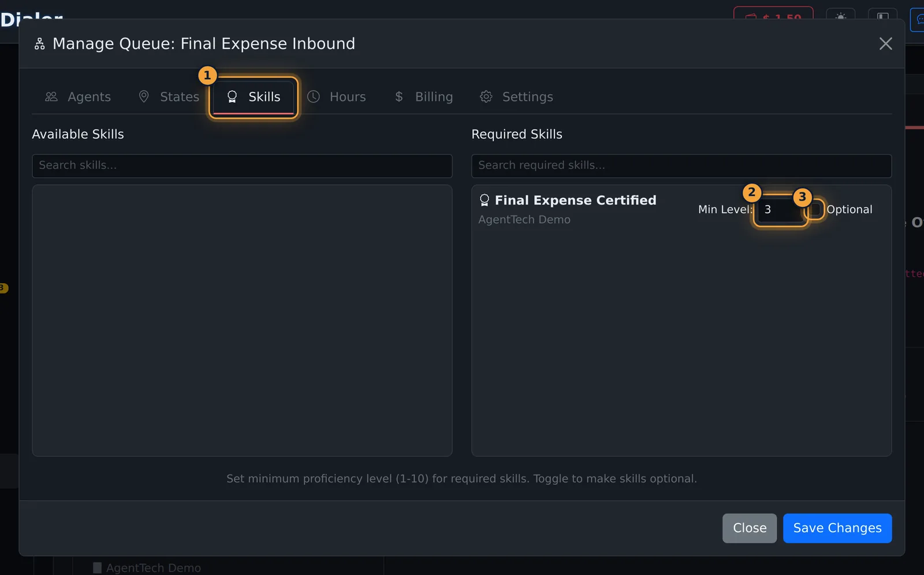Screen dimensions: 924x575
Task: Click the Available Skills heading
Action: point(78,134)
